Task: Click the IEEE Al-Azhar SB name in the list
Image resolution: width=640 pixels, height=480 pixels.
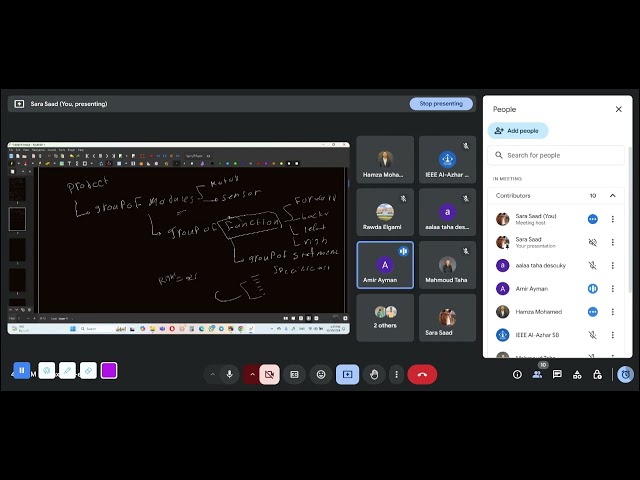Action: [537, 335]
